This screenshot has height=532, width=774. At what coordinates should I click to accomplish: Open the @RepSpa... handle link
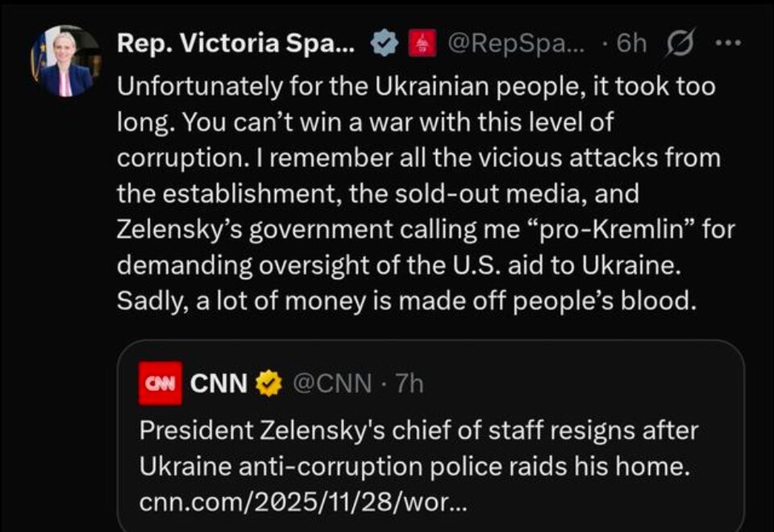[508, 44]
